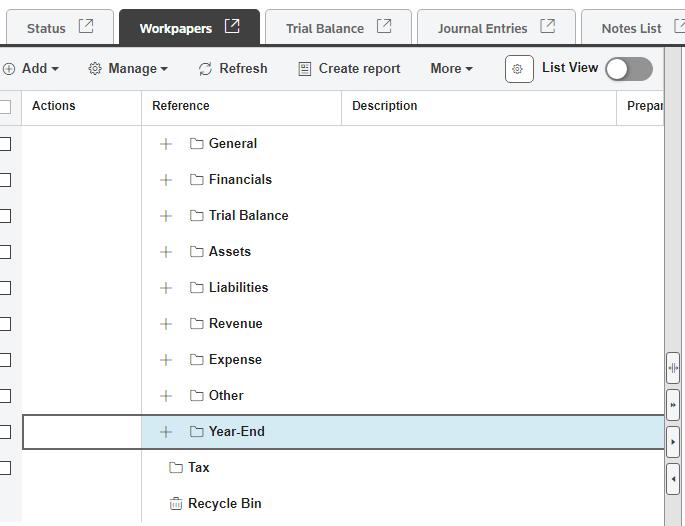
Task: Open the grid settings gear button
Action: pos(518,69)
